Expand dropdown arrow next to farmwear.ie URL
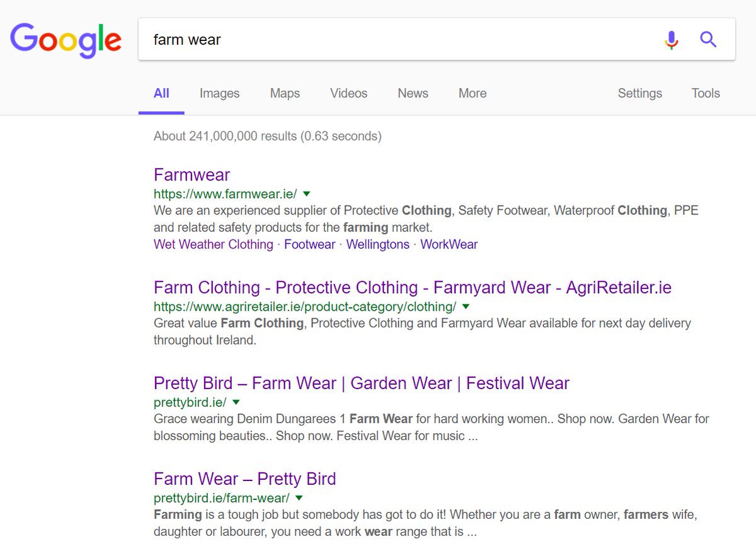Viewport: 756px width, 556px height. (307, 194)
